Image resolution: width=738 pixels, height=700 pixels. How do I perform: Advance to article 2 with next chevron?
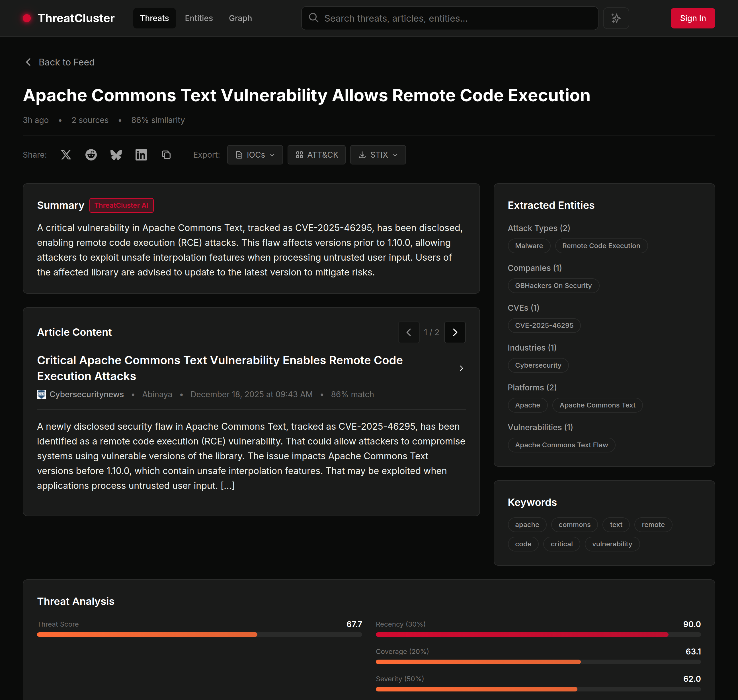pyautogui.click(x=455, y=332)
